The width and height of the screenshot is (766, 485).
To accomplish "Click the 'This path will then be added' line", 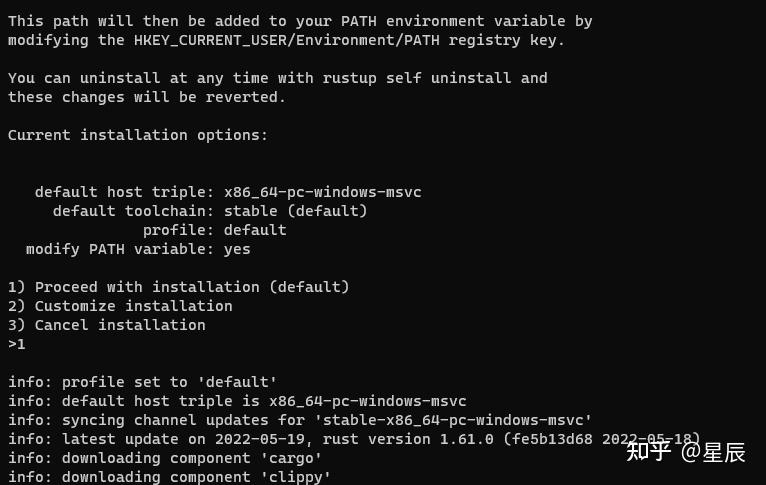I will pos(300,21).
